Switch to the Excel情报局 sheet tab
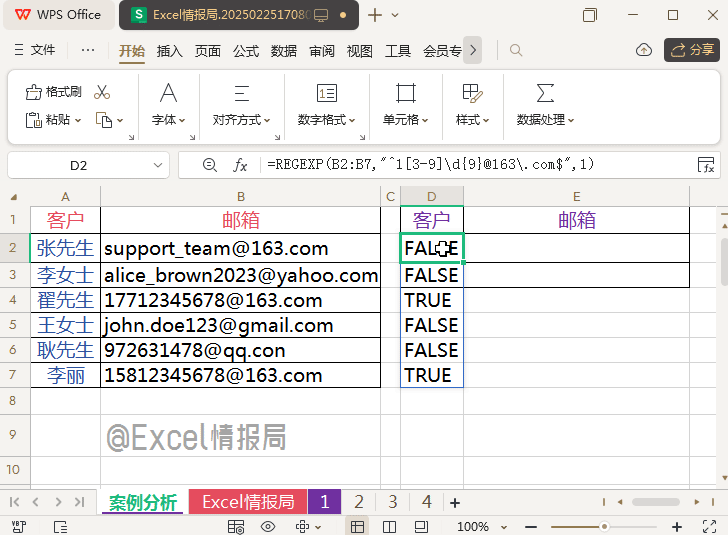The width and height of the screenshot is (728, 535). pos(248,502)
